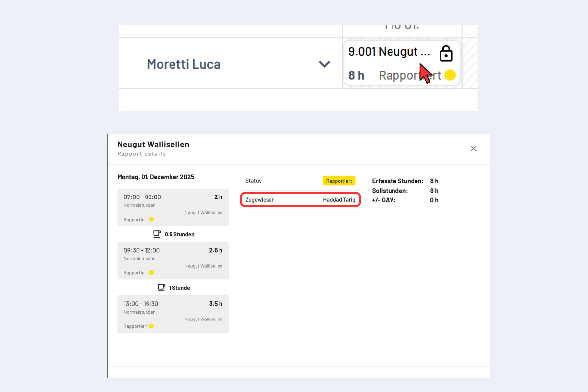Click the 8 h label on the schedule card
This screenshot has height=392, width=588.
356,75
